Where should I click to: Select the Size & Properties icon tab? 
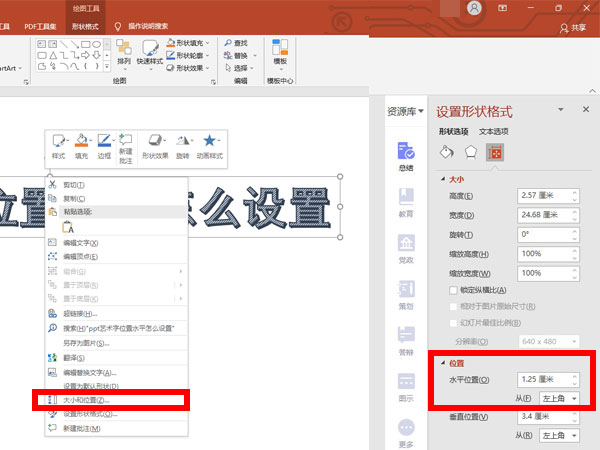(494, 153)
